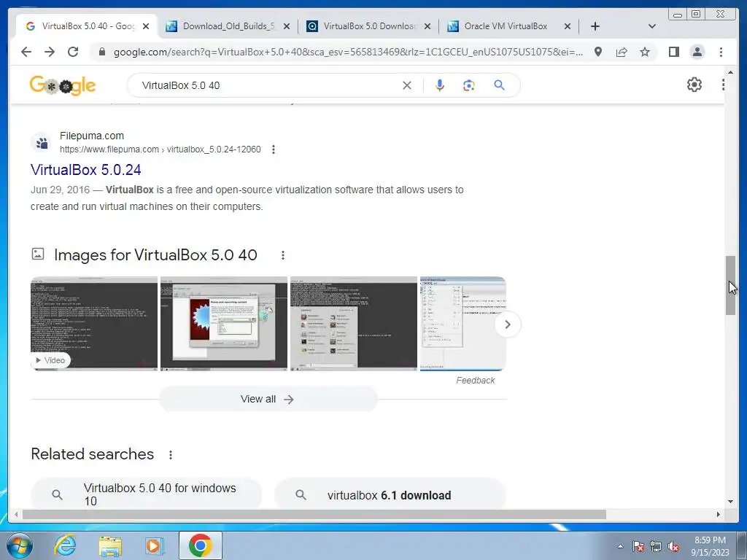Search virtualbox 6.1 download suggestion
This screenshot has height=560, width=747.
(390, 495)
